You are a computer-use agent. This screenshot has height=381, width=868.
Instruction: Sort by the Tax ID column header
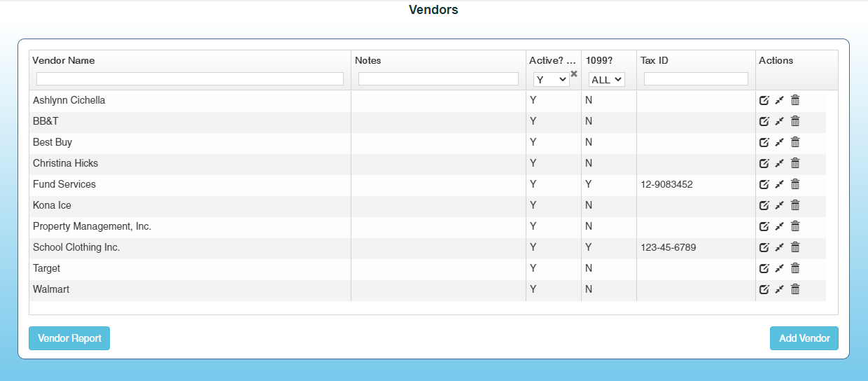[x=654, y=60]
